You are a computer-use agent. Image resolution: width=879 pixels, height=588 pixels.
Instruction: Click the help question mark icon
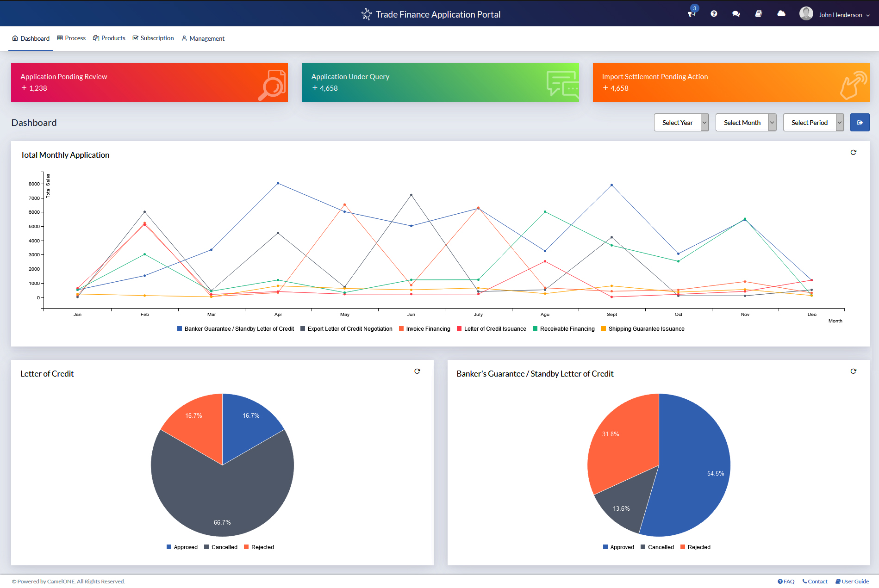714,14
